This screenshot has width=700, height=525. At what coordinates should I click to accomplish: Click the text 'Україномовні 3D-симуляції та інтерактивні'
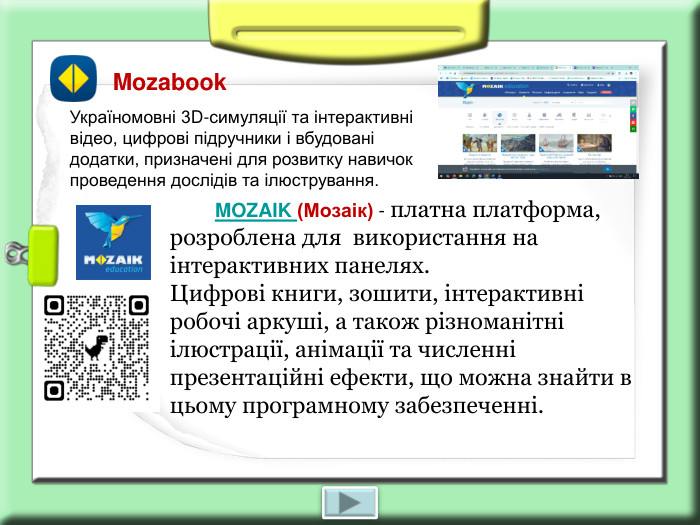[x=242, y=118]
